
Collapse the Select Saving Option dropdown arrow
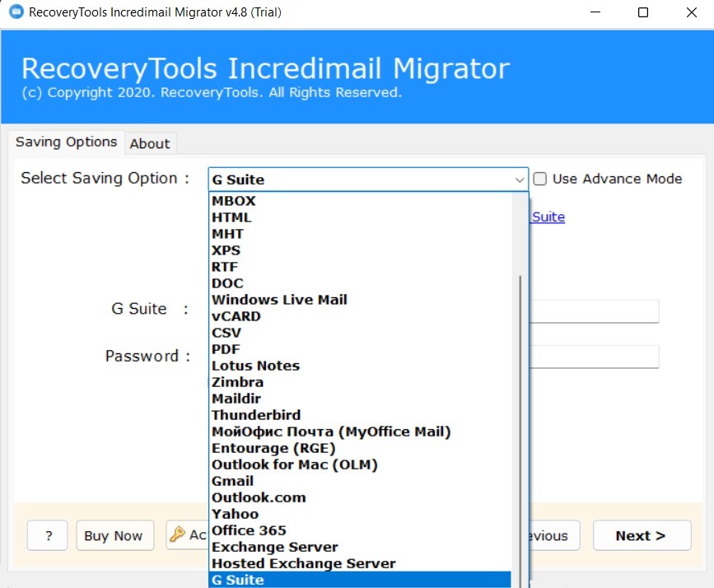520,180
